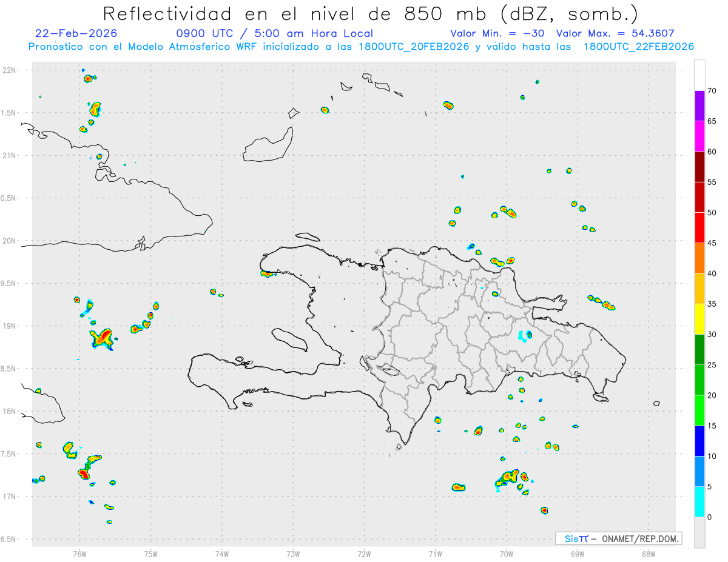Click the colorbar tick label '65'
Viewport: 728px width, 562px height.
tap(712, 121)
